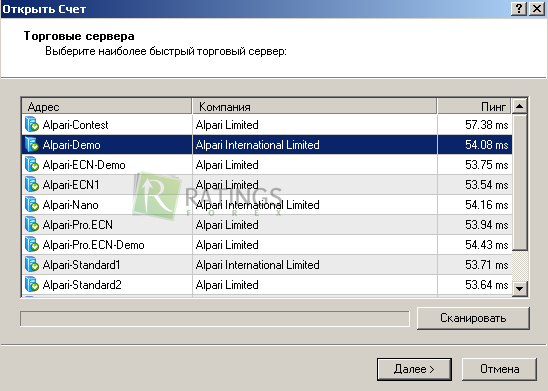Image resolution: width=548 pixels, height=391 pixels.
Task: Click the 53.75 ms ping value
Action: pos(486,165)
